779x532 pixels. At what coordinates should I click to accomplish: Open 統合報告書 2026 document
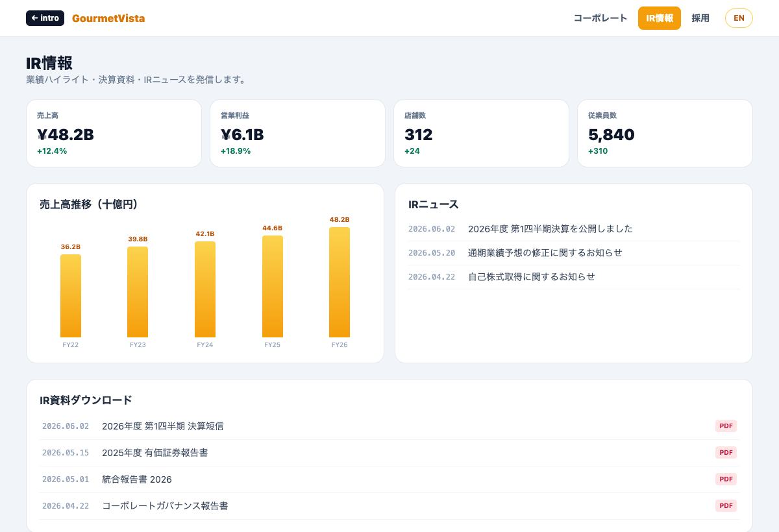(388, 479)
